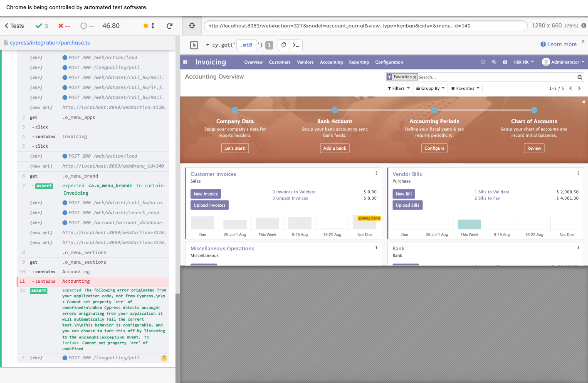
Task: Remove the Favorites filter tag
Action: pyautogui.click(x=415, y=77)
